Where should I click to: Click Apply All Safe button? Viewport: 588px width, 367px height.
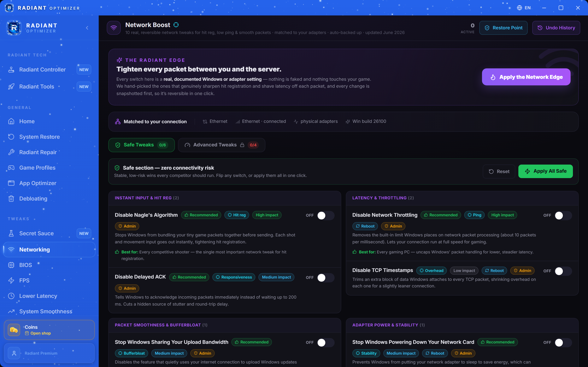coord(545,171)
